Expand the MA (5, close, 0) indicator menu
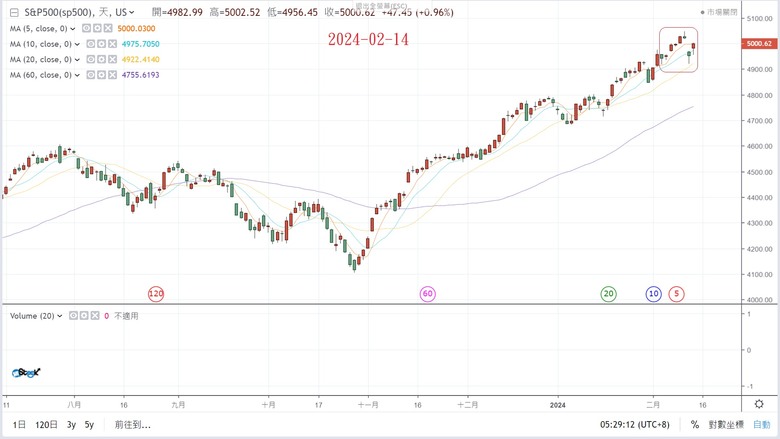 73,29
